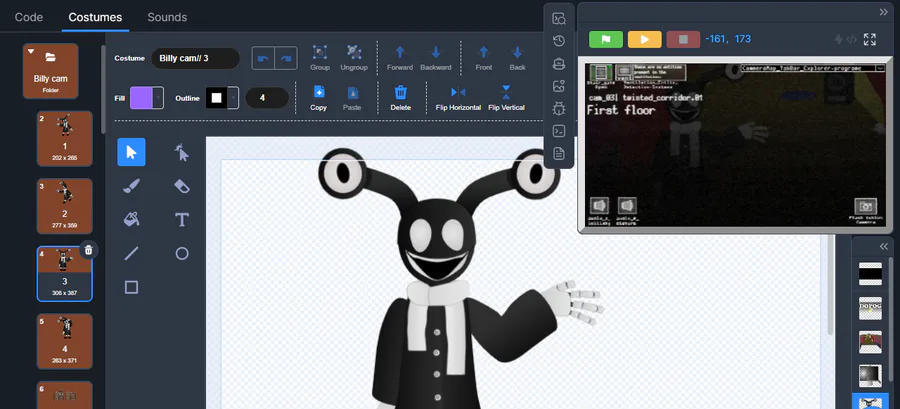Collapse the stage panel with double chevron
Screen dimensions: 900x409
[x=883, y=12]
